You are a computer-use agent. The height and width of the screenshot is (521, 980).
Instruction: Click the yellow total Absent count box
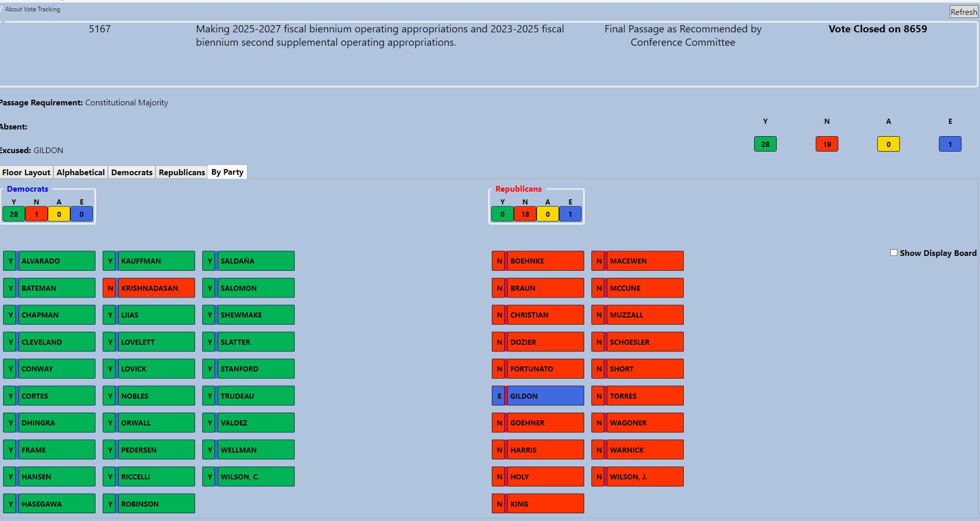(x=888, y=144)
